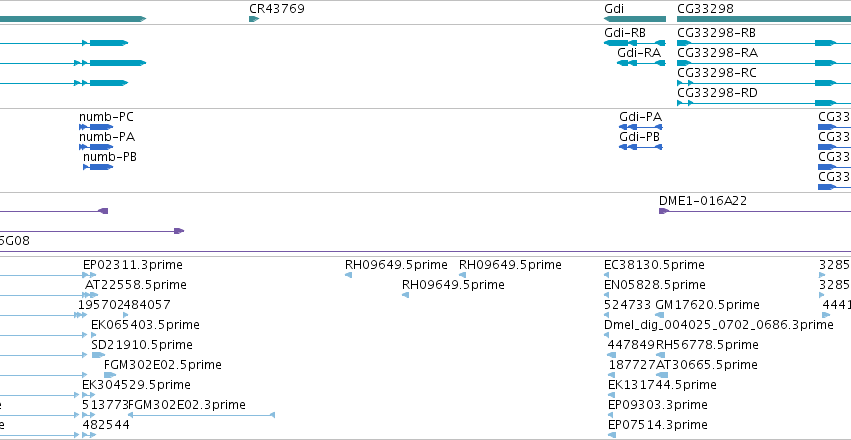Select the Gdi-RB transcript glyph

click(x=634, y=43)
